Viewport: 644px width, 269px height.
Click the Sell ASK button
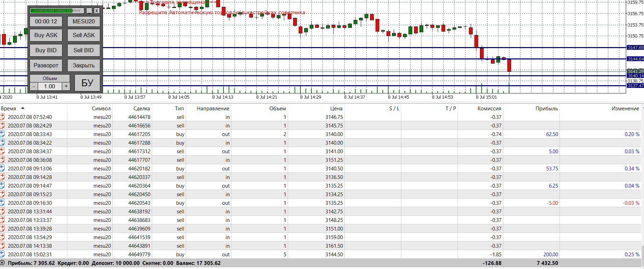click(84, 35)
